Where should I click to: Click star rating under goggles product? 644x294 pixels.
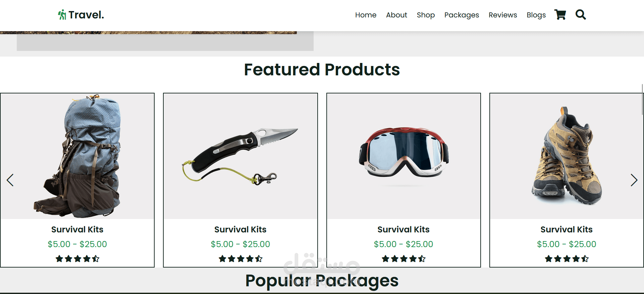(x=404, y=259)
